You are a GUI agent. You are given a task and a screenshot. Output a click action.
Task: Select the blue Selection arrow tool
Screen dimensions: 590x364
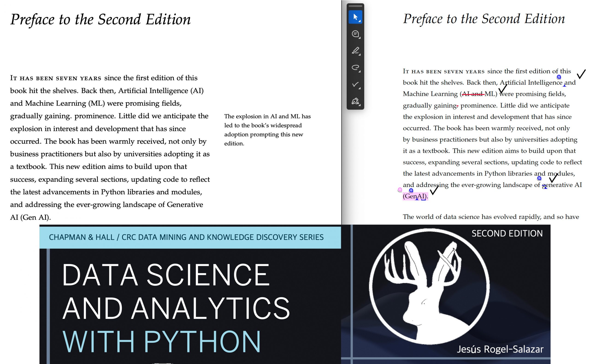coord(355,17)
